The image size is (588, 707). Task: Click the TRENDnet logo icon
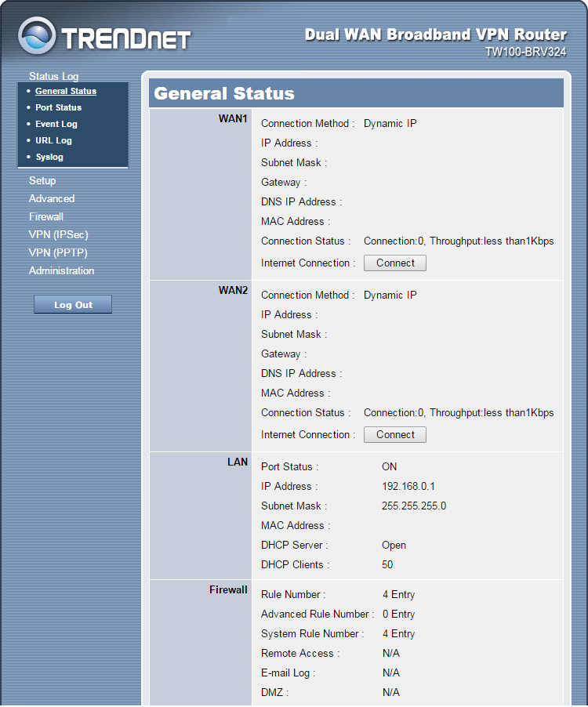(x=37, y=36)
